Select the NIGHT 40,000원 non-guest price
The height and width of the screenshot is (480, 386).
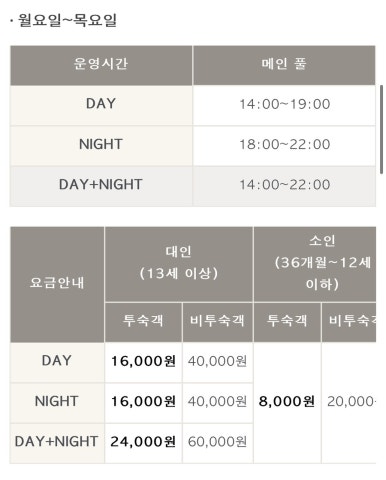(217, 403)
